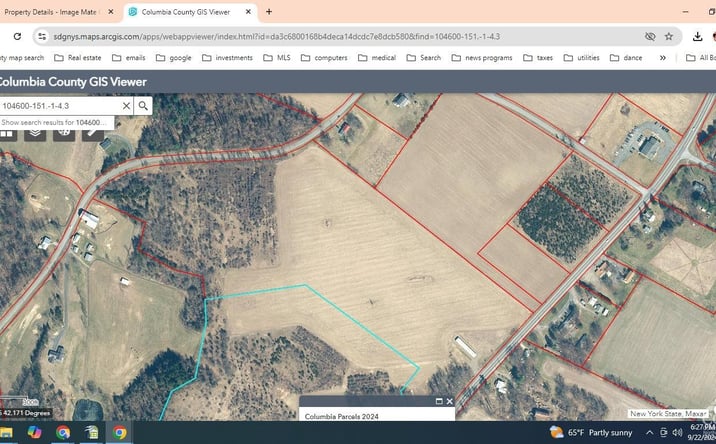Show hidden system tray icons
Screen dimensions: 716x444
[x=649, y=432]
